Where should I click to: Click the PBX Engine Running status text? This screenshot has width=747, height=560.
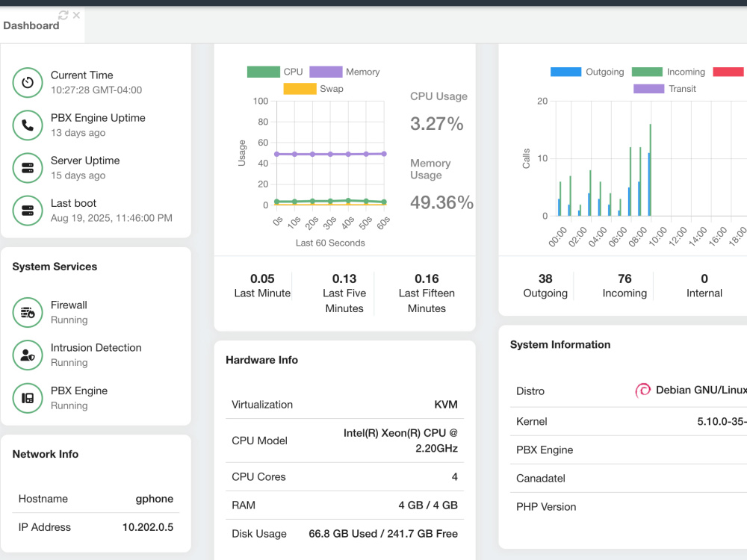pyautogui.click(x=69, y=405)
